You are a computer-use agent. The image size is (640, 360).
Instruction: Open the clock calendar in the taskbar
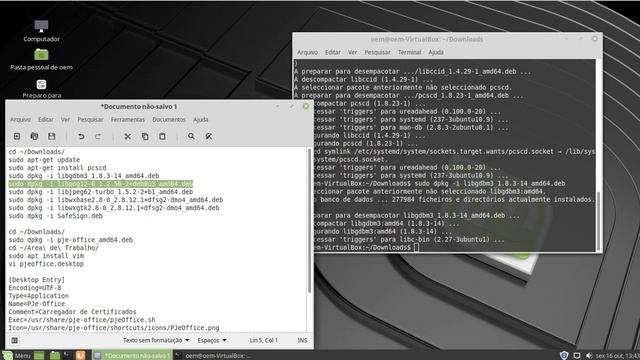pos(618,356)
